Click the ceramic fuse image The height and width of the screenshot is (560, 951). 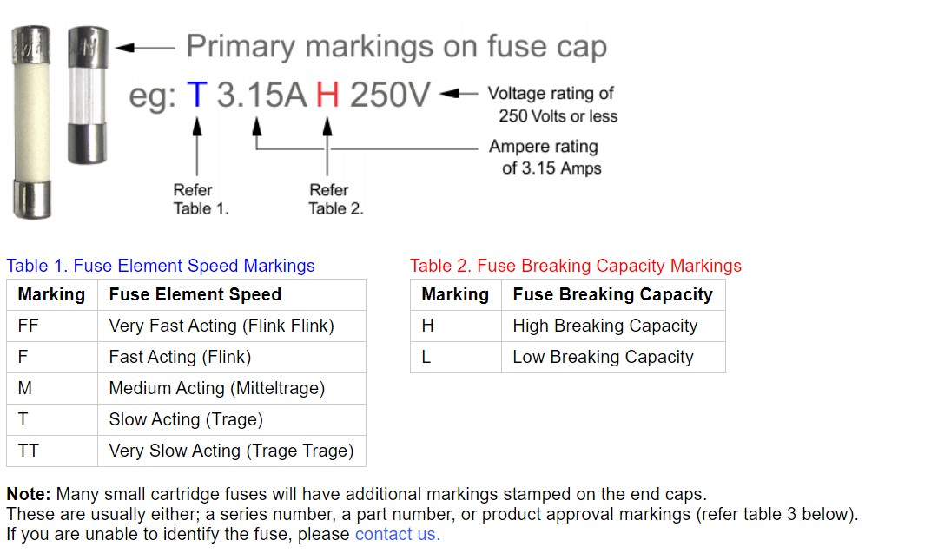(x=31, y=122)
